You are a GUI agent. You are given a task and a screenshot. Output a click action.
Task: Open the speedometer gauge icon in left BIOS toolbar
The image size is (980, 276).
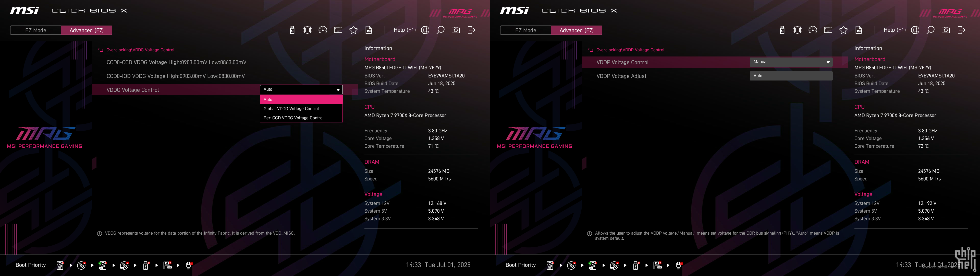tap(323, 30)
